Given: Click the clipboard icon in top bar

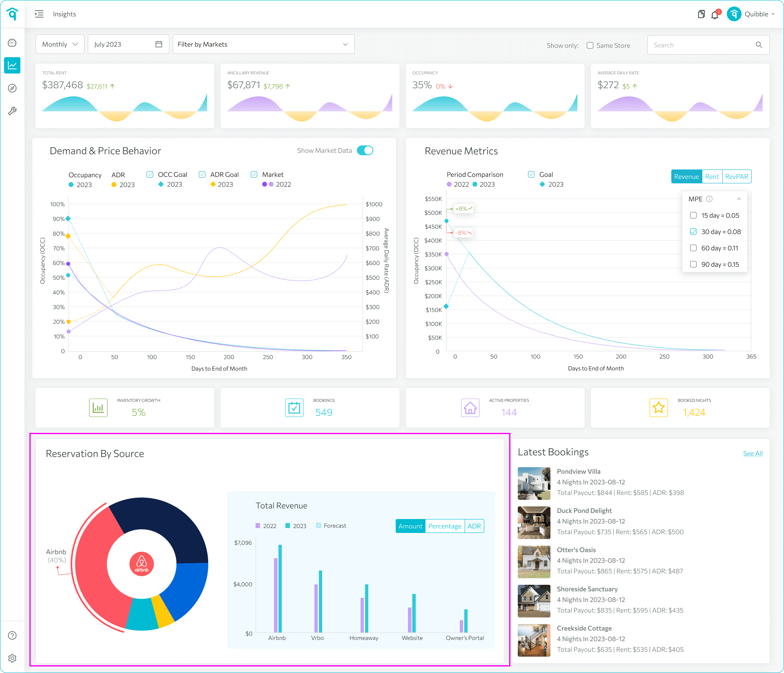Looking at the screenshot, I should pos(701,14).
